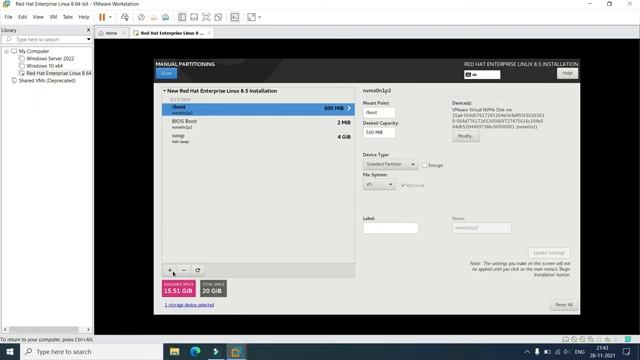Switch to Unity mode icon
The height and width of the screenshot is (360, 640).
pyautogui.click(x=218, y=17)
